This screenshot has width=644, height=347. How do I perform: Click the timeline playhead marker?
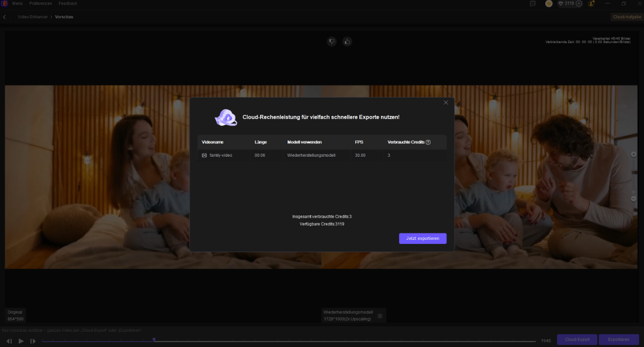tap(154, 339)
